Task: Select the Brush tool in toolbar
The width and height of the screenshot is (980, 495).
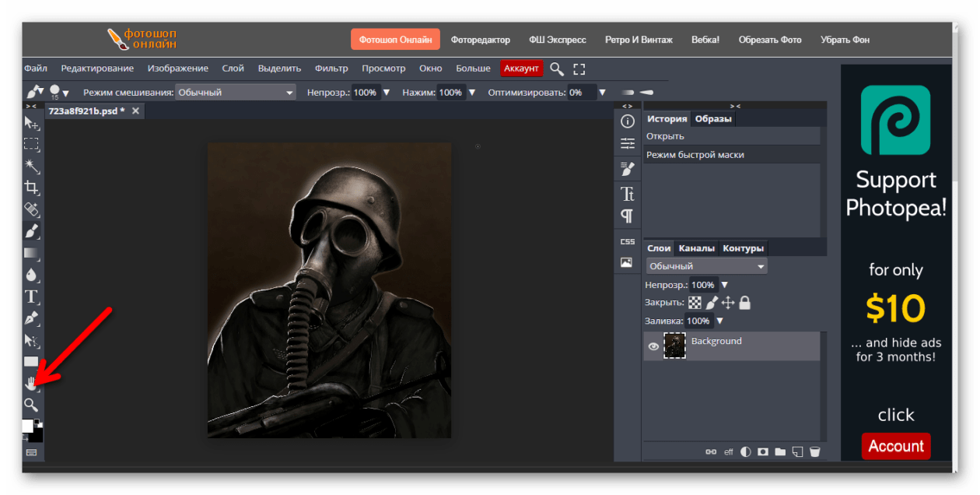Action: coord(31,231)
